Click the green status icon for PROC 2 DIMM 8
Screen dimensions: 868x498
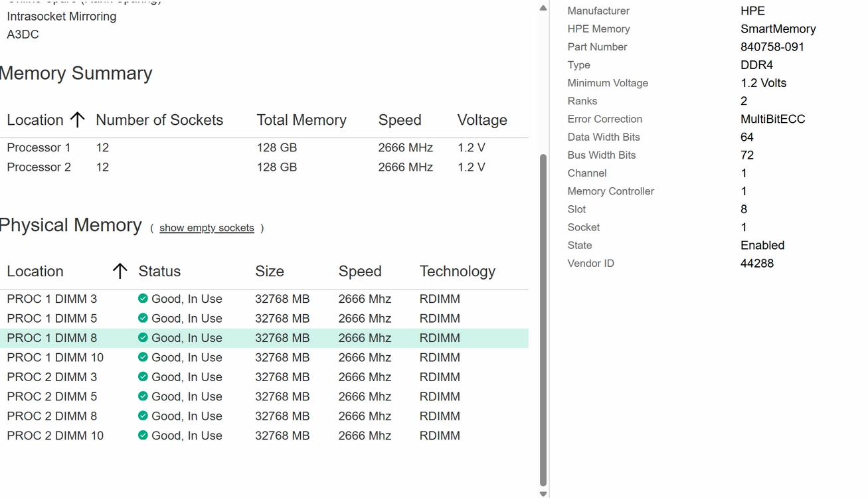143,416
